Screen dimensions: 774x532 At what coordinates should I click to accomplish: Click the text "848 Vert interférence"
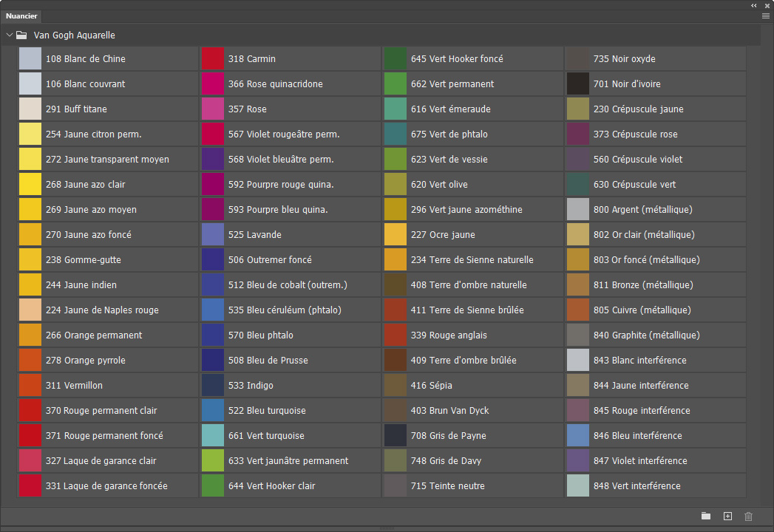point(636,485)
